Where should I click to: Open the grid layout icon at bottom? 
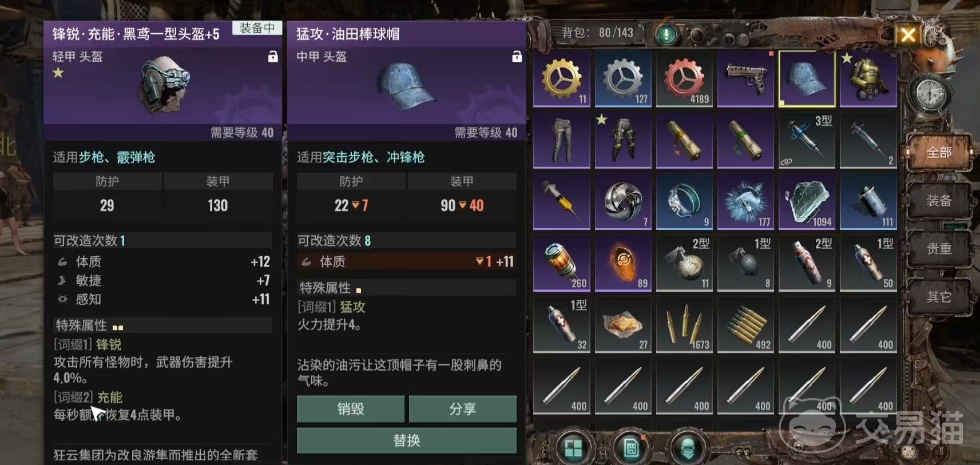tap(573, 448)
